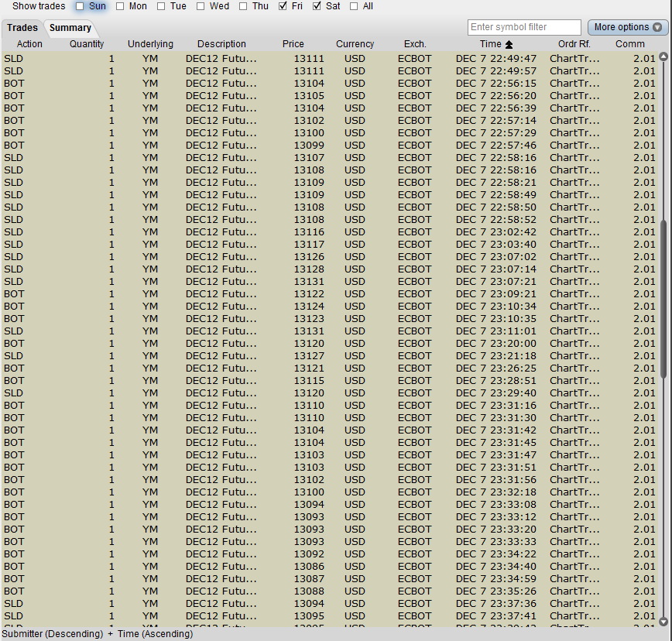Select the trade at DEC 7 23:07:21
Viewport: 672px width, 641px height.
[x=330, y=282]
